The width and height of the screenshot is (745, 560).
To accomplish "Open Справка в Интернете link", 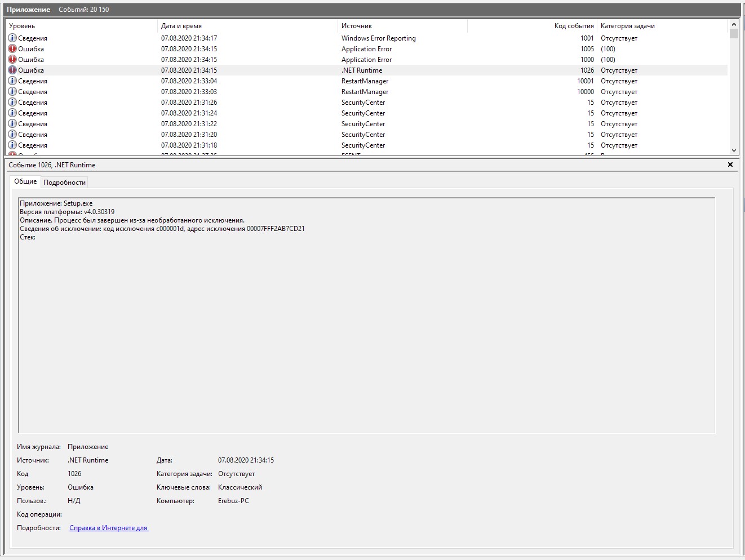I will [109, 528].
